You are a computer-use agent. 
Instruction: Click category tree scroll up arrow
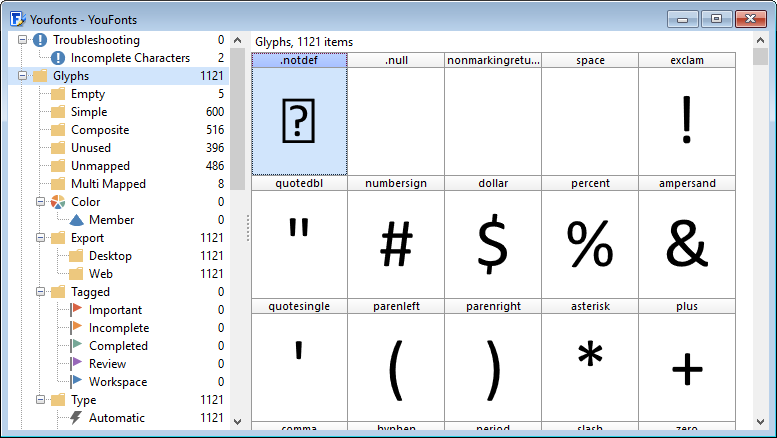(238, 40)
